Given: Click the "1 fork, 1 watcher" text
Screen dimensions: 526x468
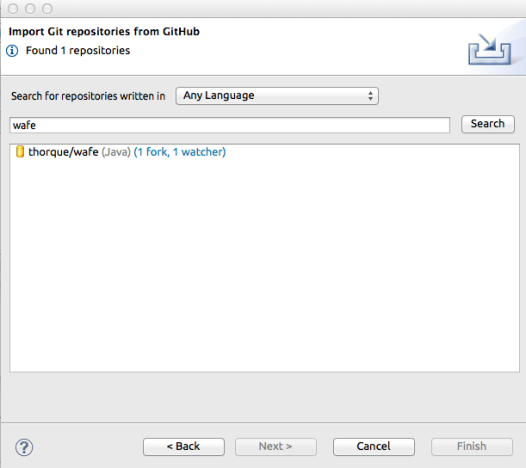Looking at the screenshot, I should (180, 152).
